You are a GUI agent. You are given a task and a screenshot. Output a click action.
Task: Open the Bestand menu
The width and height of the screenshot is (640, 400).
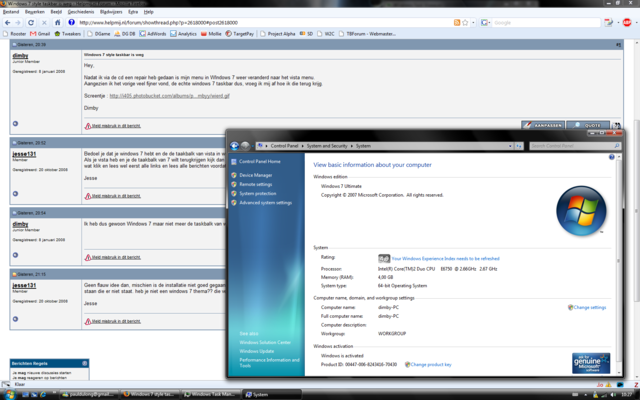(11, 12)
